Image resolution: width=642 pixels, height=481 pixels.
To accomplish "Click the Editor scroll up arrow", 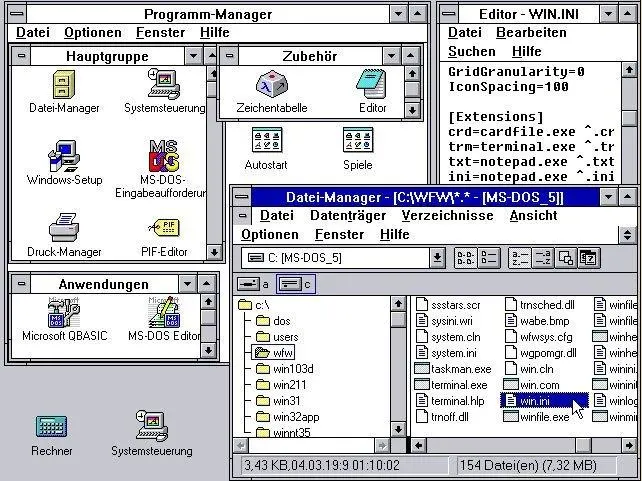I will pos(629,70).
